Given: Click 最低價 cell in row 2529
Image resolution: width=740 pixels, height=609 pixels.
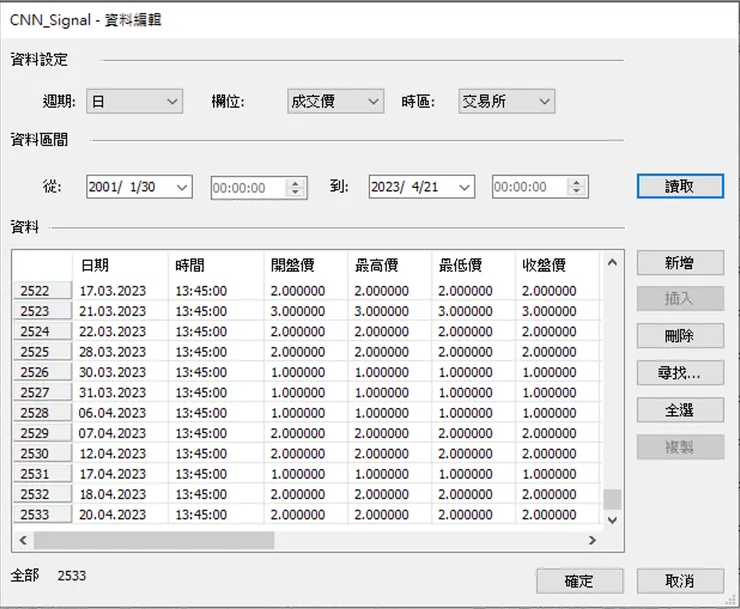Looking at the screenshot, I should (473, 433).
